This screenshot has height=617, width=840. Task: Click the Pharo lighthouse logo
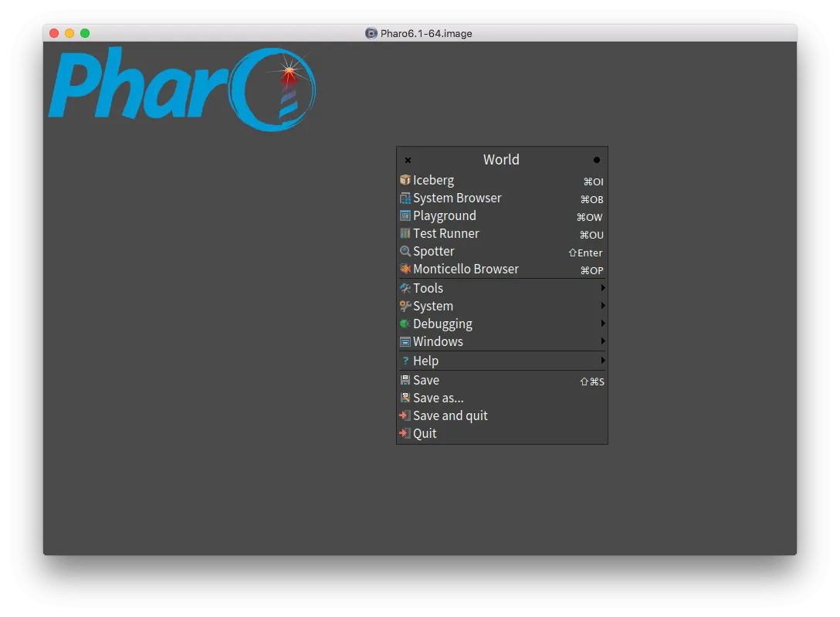tap(182, 89)
